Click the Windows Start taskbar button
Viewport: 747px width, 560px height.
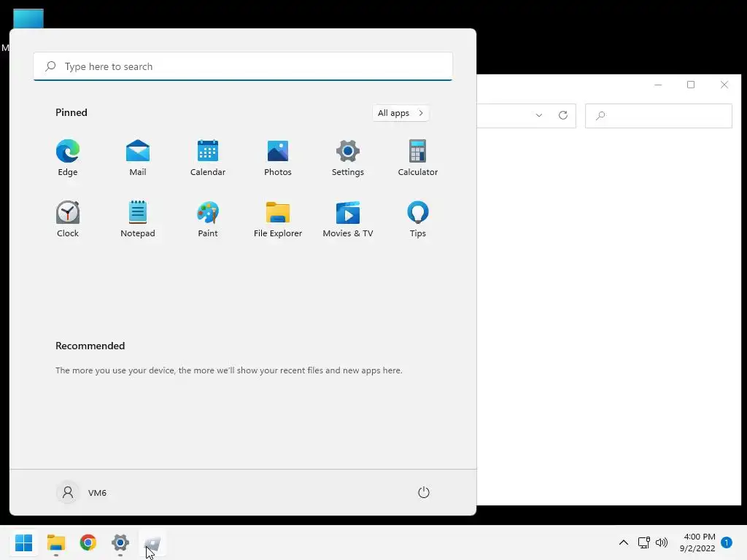tap(24, 542)
